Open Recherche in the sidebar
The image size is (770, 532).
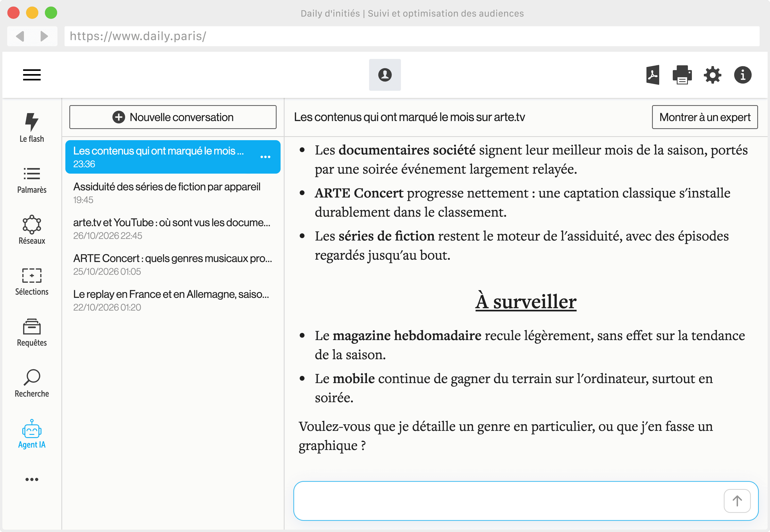click(32, 383)
